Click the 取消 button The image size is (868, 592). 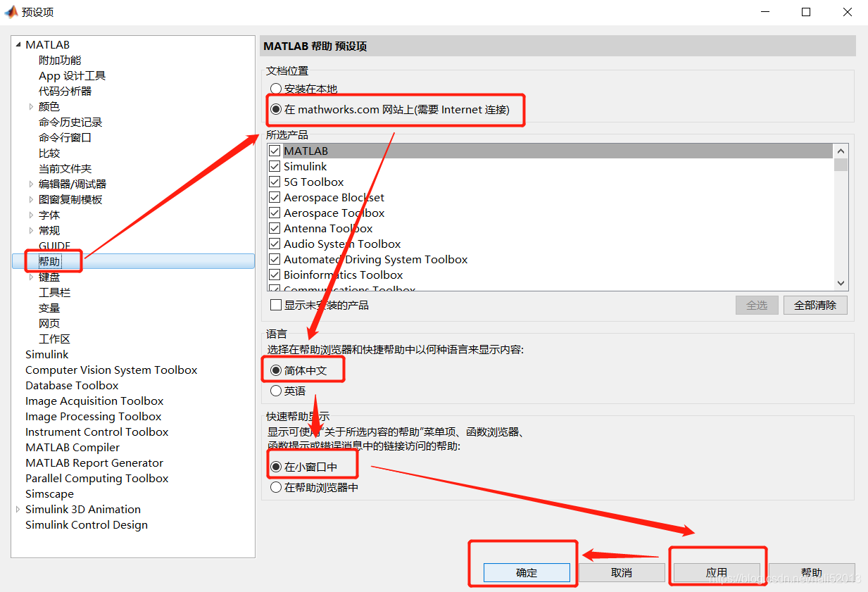[622, 573]
